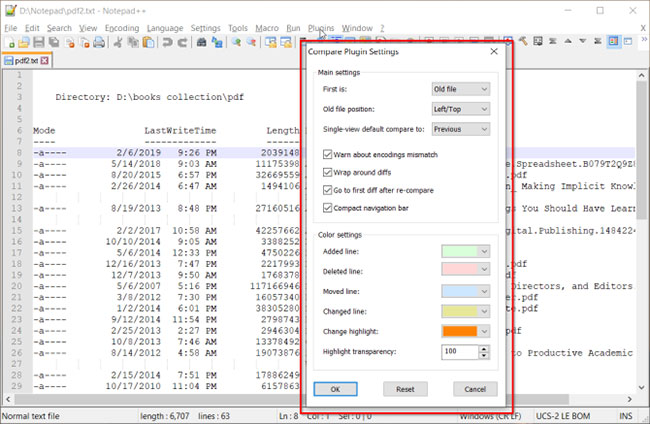Click the hammer tool icon in toolbar
Viewport: 650px width, 424px height.
[523, 41]
